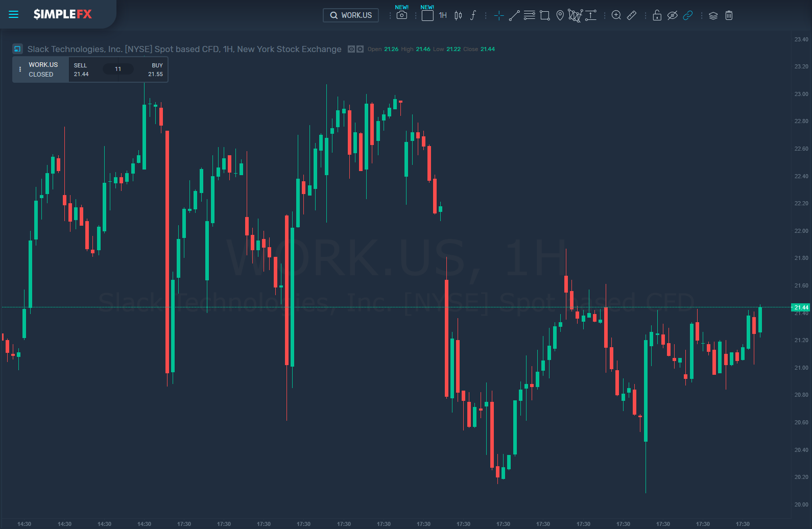Select the crosshair cursor tool

pos(499,15)
